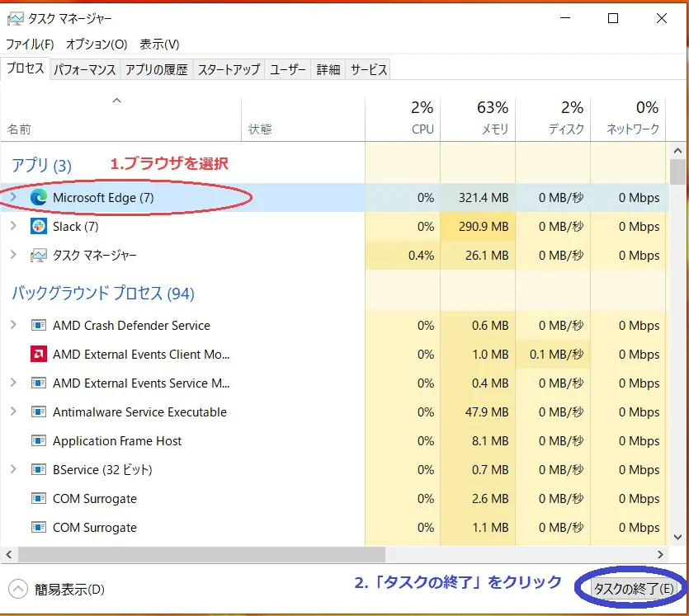Expand the Microsoft Edge (7) process group
The width and height of the screenshot is (689, 616).
tap(13, 197)
